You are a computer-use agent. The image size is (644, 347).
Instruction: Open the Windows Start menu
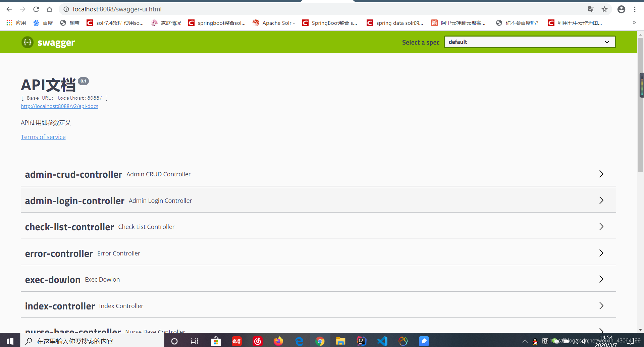tap(10, 341)
